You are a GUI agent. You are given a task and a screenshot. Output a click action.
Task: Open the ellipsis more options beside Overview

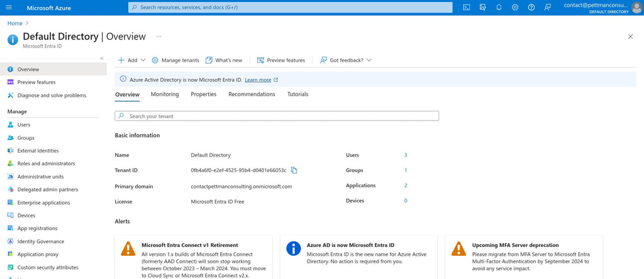click(x=158, y=36)
